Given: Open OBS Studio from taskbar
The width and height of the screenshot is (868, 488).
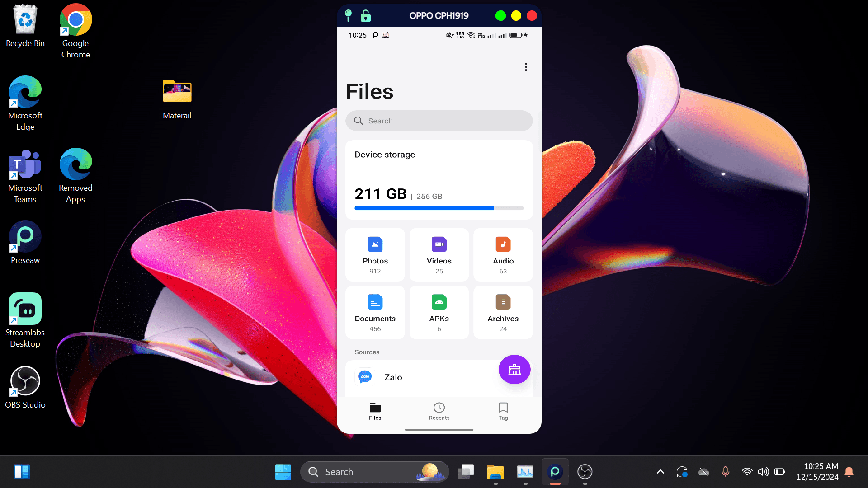Looking at the screenshot, I should pyautogui.click(x=585, y=471).
